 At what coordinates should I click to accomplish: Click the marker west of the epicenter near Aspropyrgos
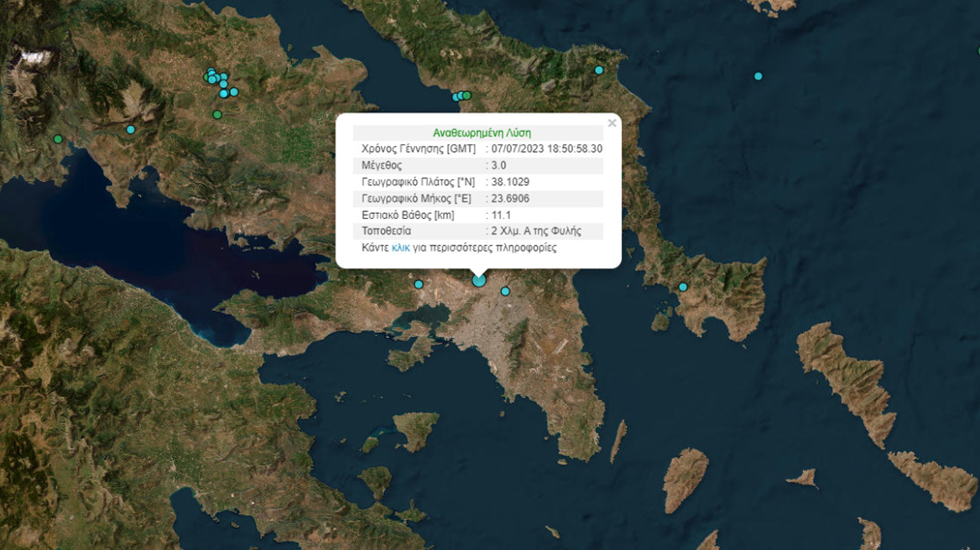pos(417,286)
